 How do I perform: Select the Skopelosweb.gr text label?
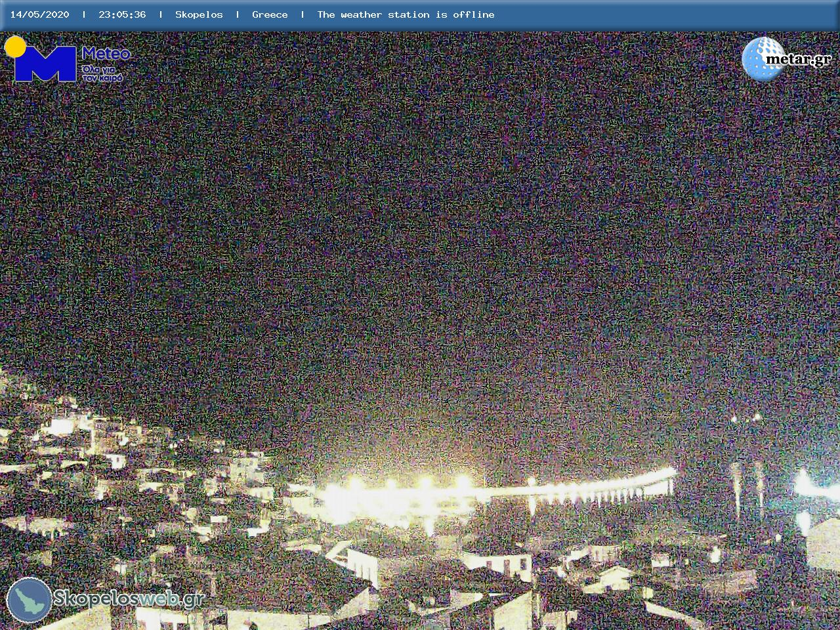pos(129,598)
